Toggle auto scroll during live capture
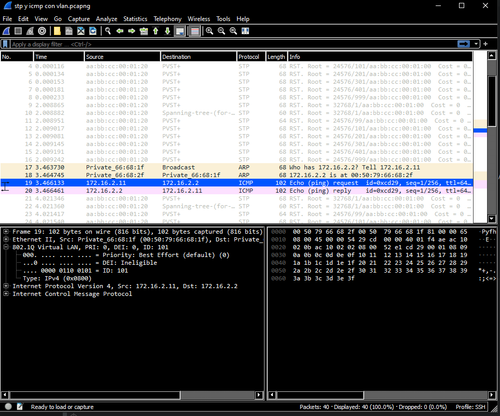This screenshot has width=500, height=416. [x=180, y=31]
